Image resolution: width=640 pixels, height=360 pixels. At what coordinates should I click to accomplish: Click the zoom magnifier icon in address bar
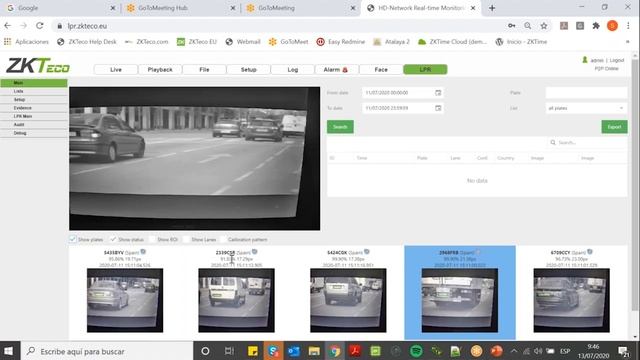coord(528,26)
